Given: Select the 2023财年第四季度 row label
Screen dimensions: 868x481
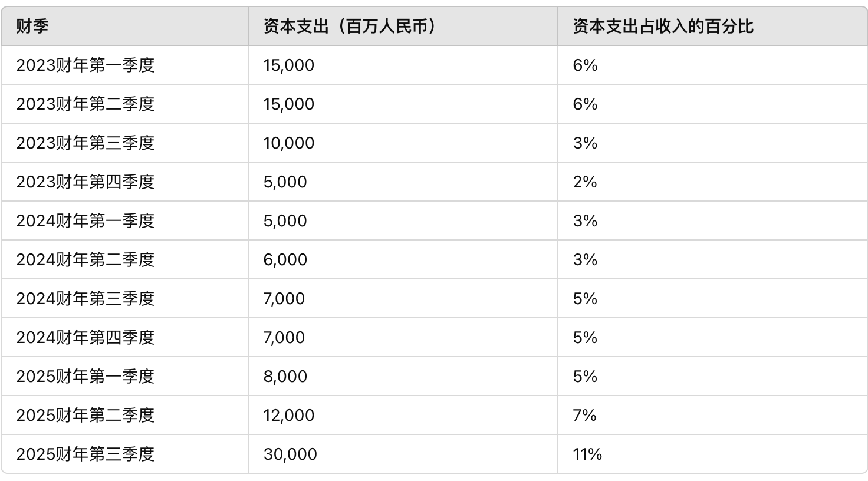Looking at the screenshot, I should pyautogui.click(x=86, y=182).
